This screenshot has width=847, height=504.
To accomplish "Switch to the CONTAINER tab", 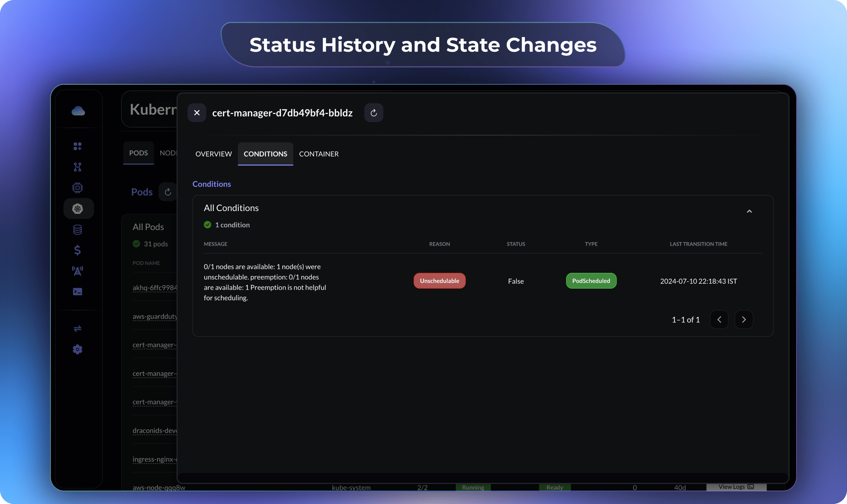I will pos(319,154).
